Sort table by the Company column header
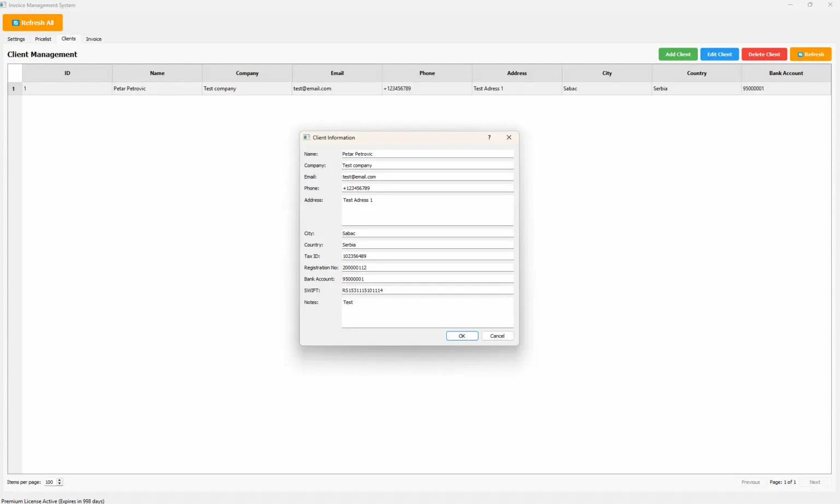Viewport: 840px width, 504px height. click(x=247, y=73)
